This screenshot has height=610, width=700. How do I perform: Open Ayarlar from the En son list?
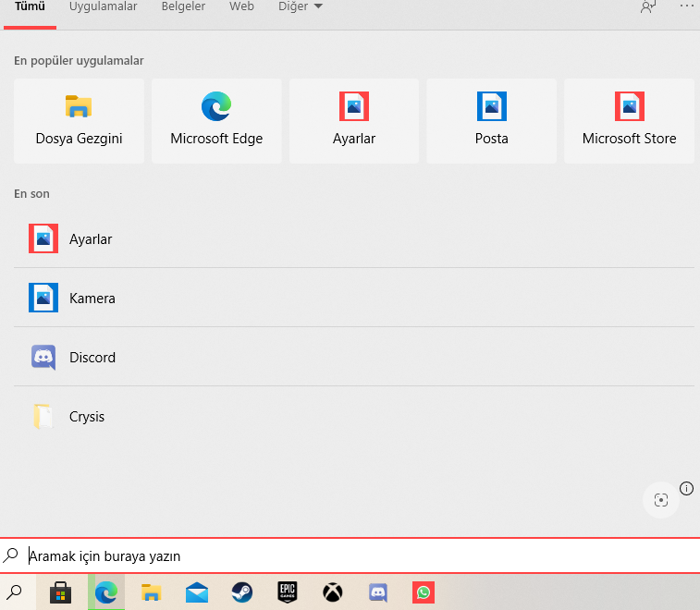pyautogui.click(x=354, y=238)
